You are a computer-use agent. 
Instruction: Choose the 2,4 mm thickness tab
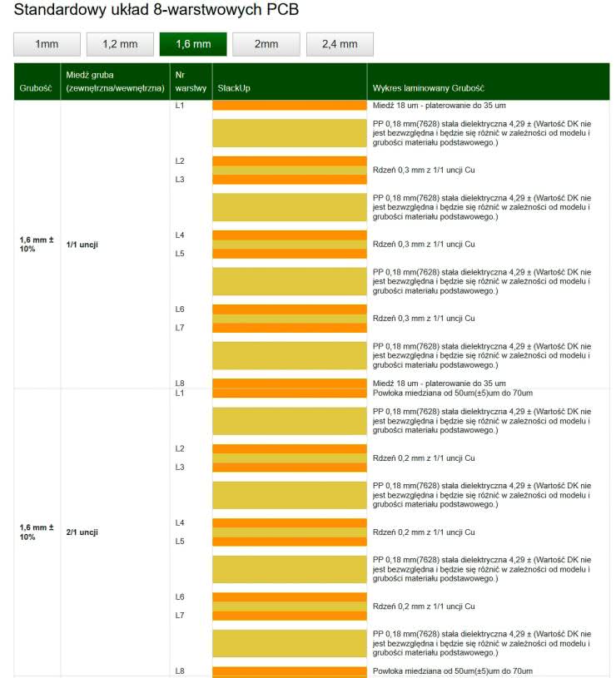click(340, 44)
